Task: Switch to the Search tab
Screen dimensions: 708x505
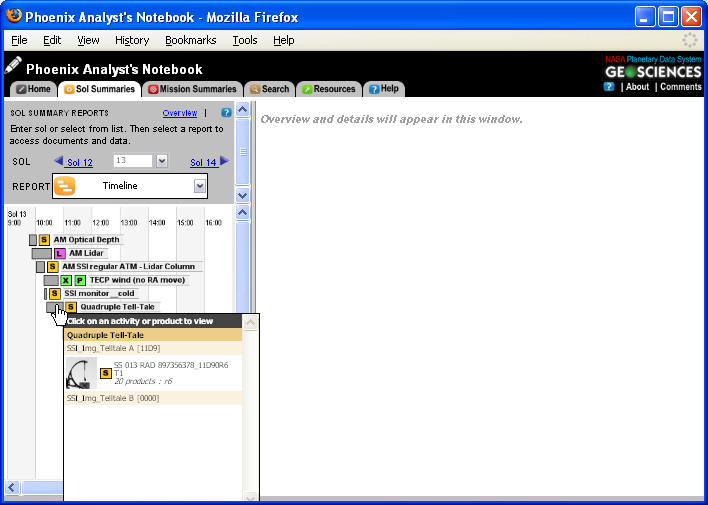Action: coord(269,89)
